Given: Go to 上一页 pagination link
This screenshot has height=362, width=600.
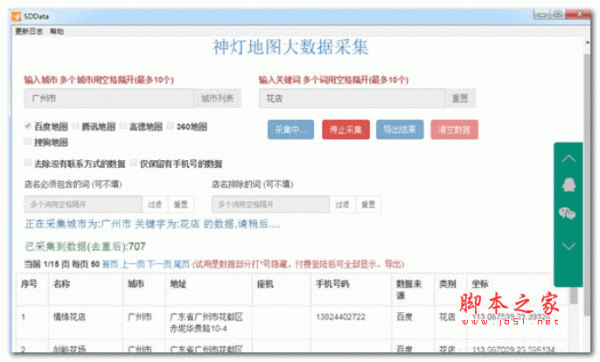Looking at the screenshot, I should 133,264.
